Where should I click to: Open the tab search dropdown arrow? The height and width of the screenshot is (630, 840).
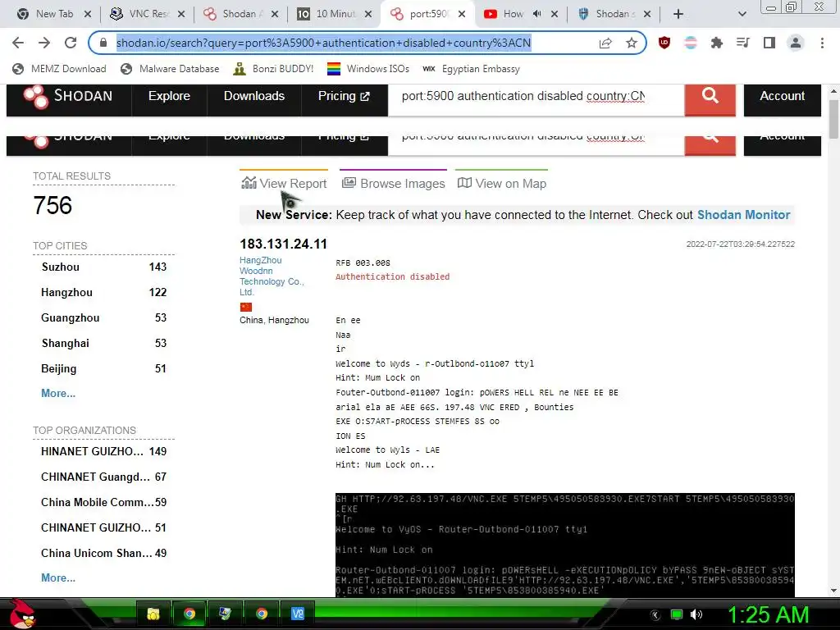tap(742, 14)
